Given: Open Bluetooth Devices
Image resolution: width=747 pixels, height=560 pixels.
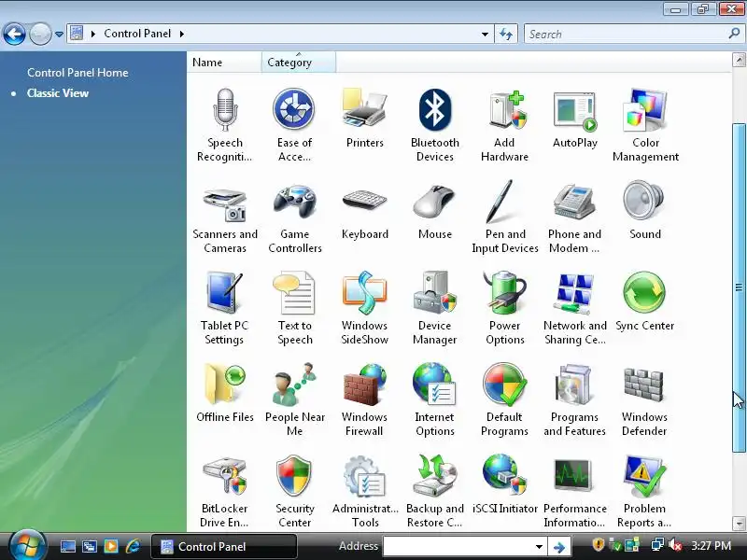Looking at the screenshot, I should [x=434, y=125].
